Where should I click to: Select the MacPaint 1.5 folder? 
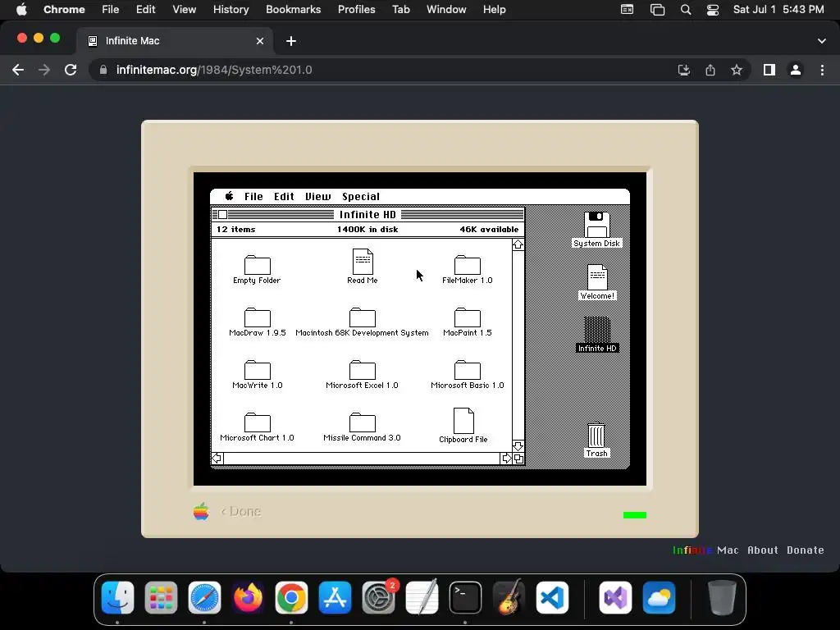coord(467,317)
